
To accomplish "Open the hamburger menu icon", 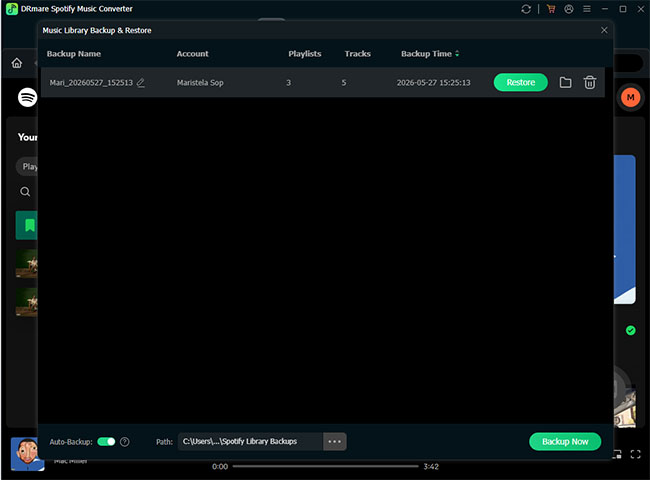I will coord(587,9).
